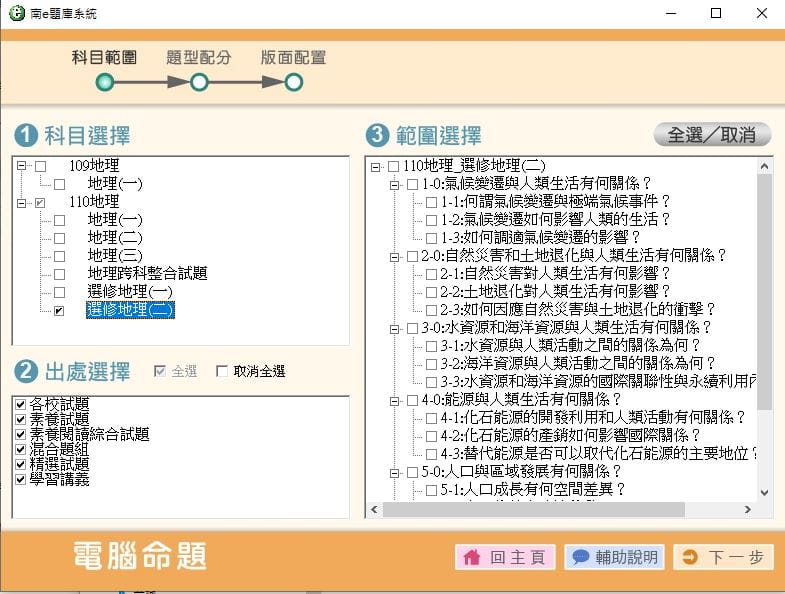Viewport: 785px width, 594px height.
Task: Click the 全選／取消 button
Action: pyautogui.click(x=712, y=135)
